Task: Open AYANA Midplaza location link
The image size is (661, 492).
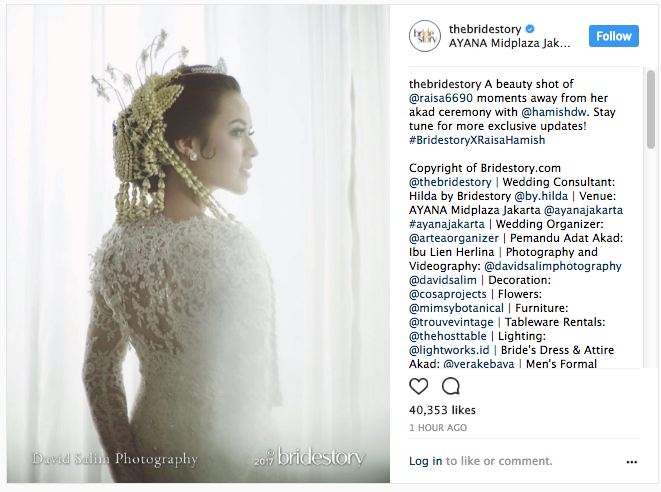Action: tap(509, 43)
